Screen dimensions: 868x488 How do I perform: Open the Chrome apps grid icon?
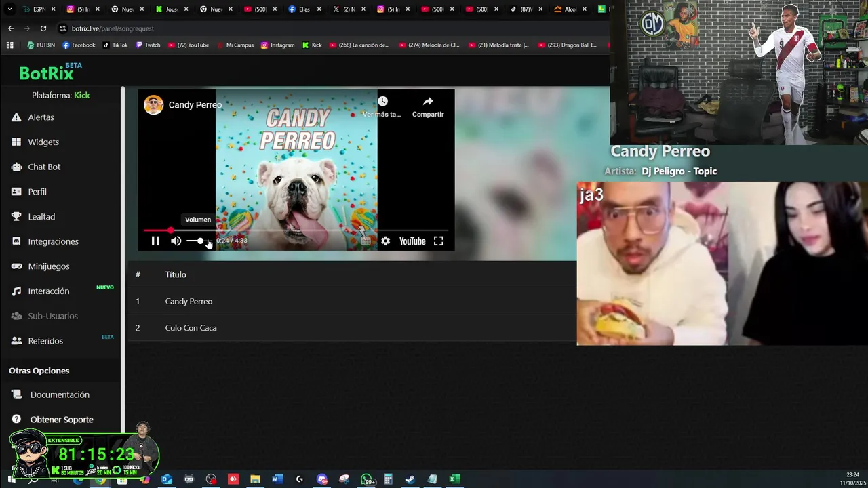[9, 45]
